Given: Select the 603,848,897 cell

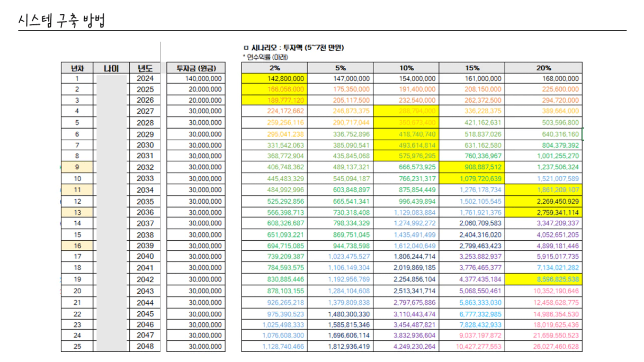Looking at the screenshot, I should point(340,189).
